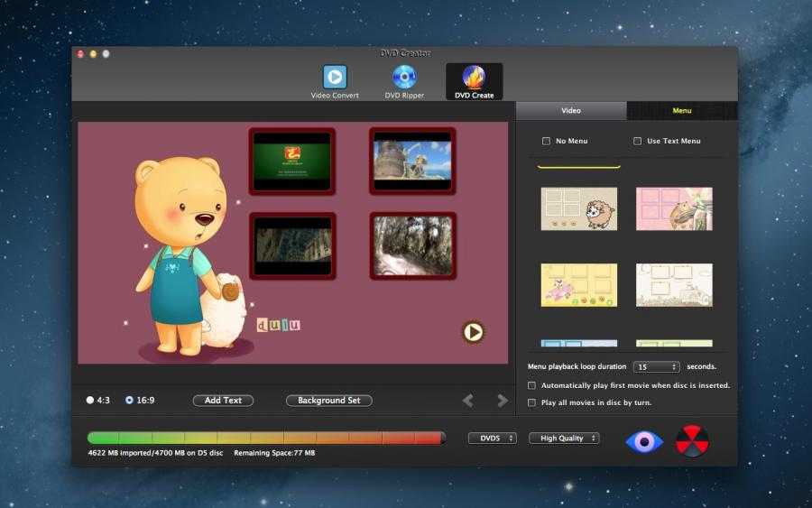This screenshot has height=508, width=812.
Task: Go to next menu page arrow
Action: pos(502,401)
